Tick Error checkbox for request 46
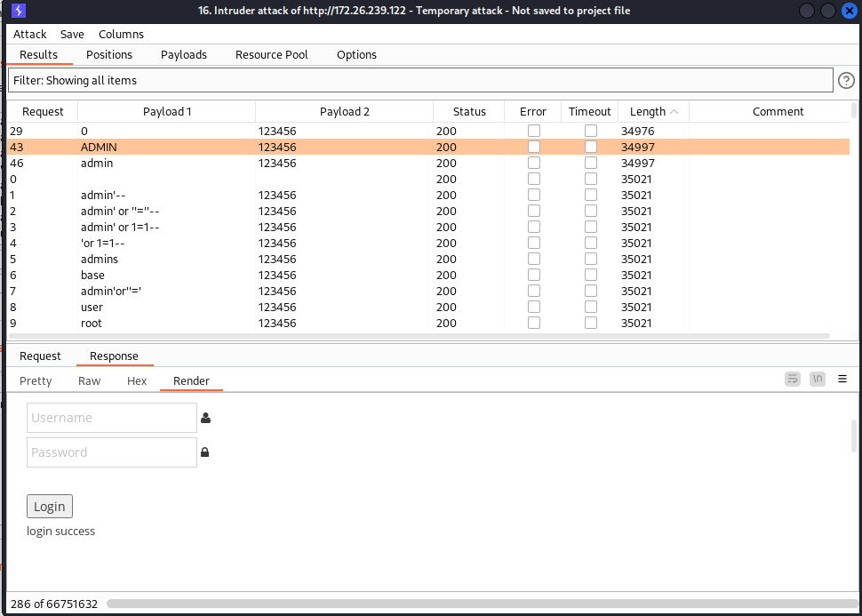The width and height of the screenshot is (862, 616). pos(534,163)
